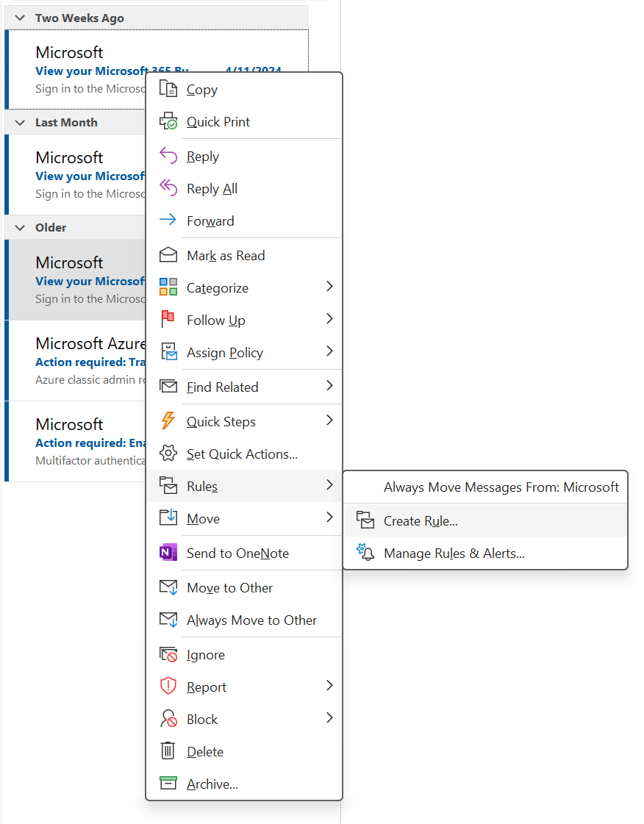644x824 pixels.
Task: Click the Reply All double-arrow icon
Action: [x=168, y=187]
